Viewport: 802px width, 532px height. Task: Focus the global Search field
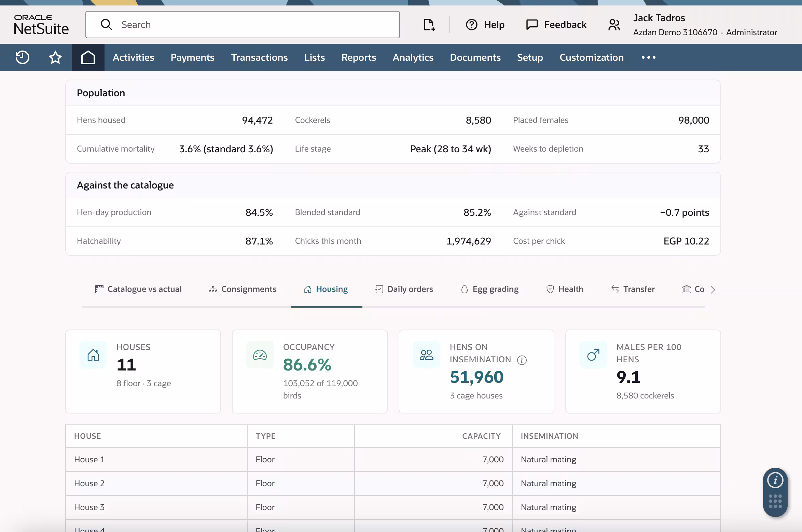pos(243,25)
